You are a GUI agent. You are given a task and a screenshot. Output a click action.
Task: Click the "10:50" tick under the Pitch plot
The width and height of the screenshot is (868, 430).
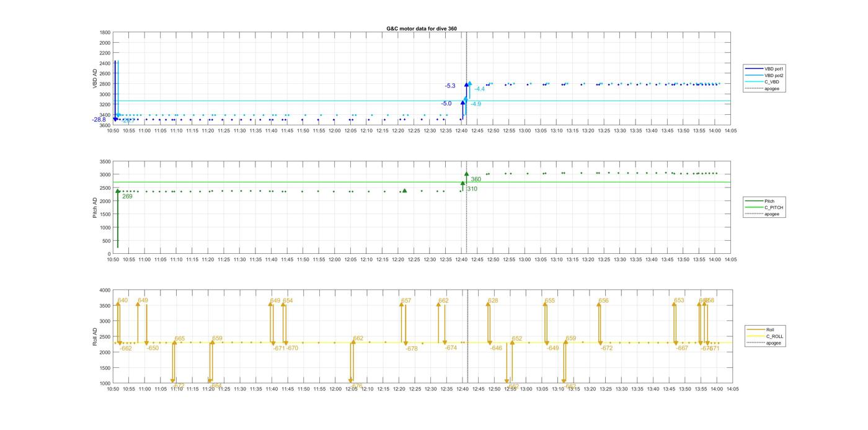[x=113, y=260]
